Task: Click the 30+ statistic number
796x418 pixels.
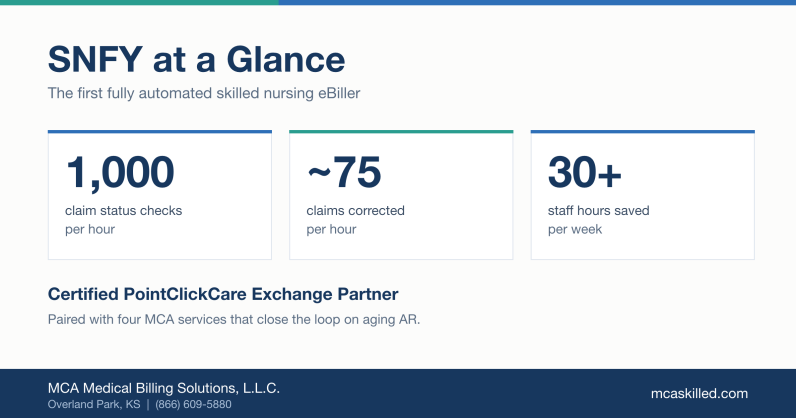Action: coord(585,173)
